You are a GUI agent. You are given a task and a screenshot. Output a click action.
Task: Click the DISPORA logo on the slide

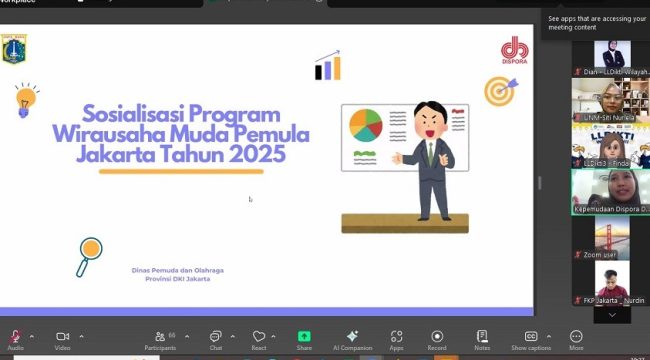point(514,50)
